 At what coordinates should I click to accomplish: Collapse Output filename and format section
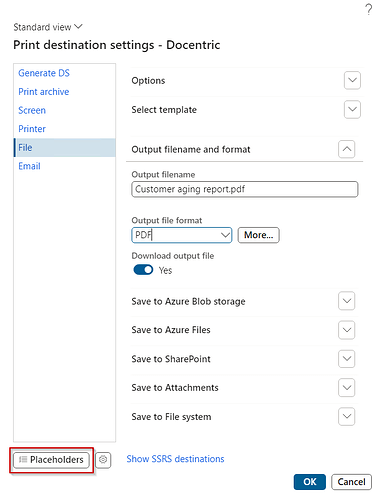click(x=347, y=149)
